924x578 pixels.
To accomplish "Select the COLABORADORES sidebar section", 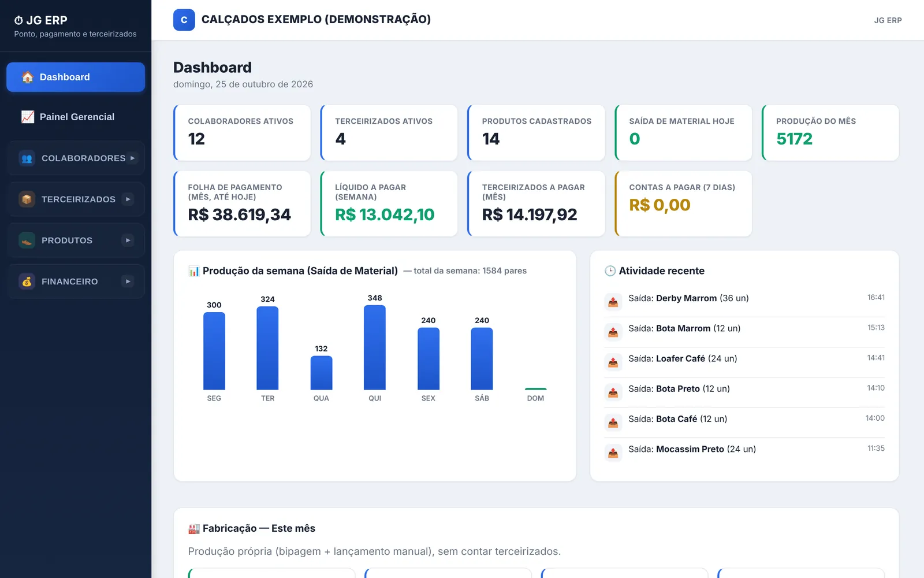I will 76,158.
